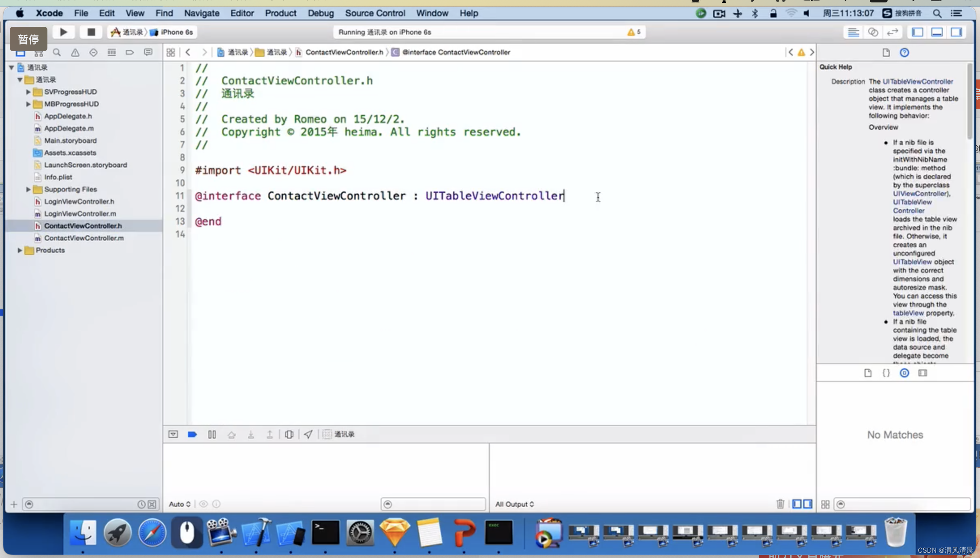Pause program execution in debug bar

tap(212, 434)
